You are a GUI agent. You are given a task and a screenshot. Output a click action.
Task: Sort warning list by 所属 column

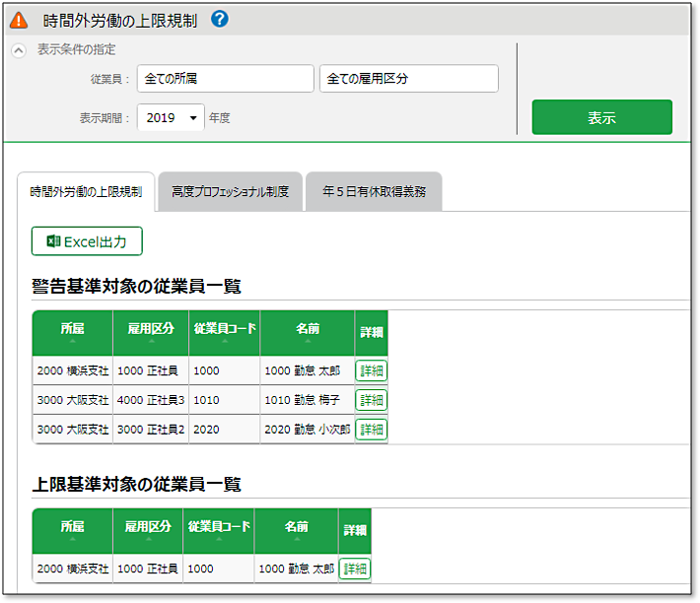point(73,333)
